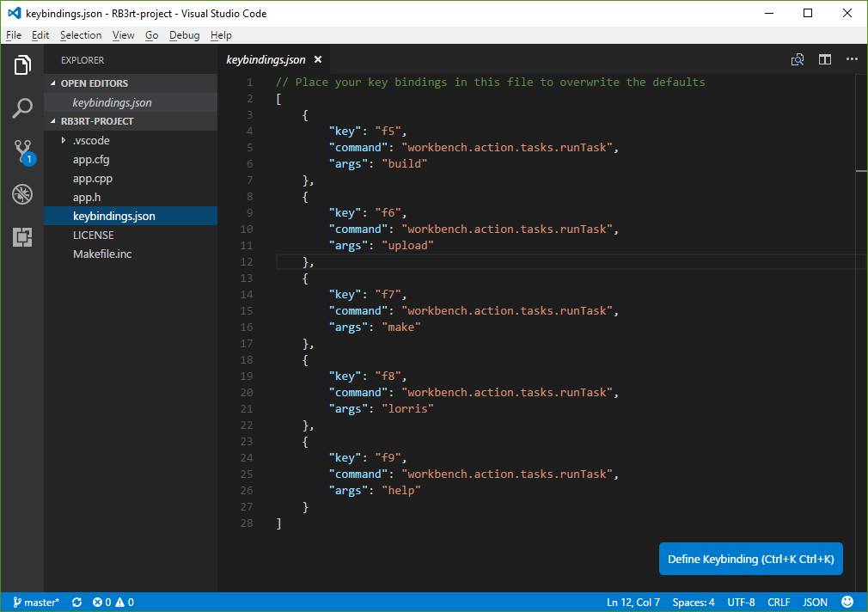
Task: Open the Go menu
Action: [151, 35]
